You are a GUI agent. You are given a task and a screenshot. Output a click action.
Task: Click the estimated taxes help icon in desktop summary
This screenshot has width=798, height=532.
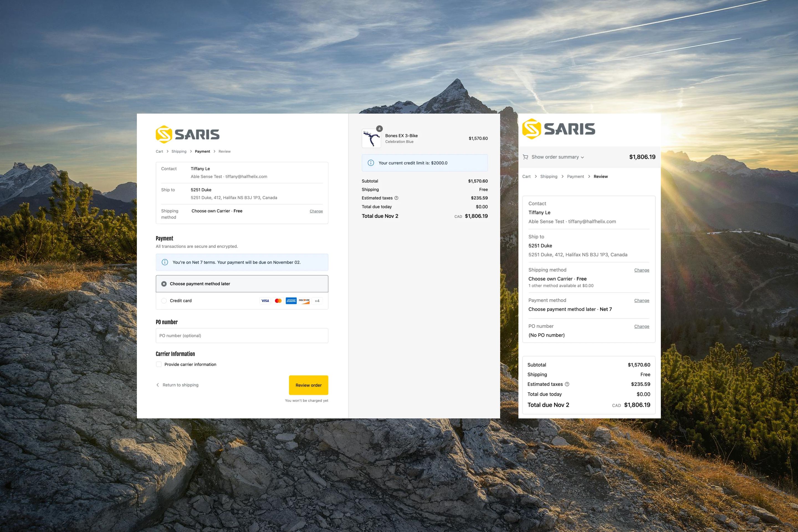point(396,198)
